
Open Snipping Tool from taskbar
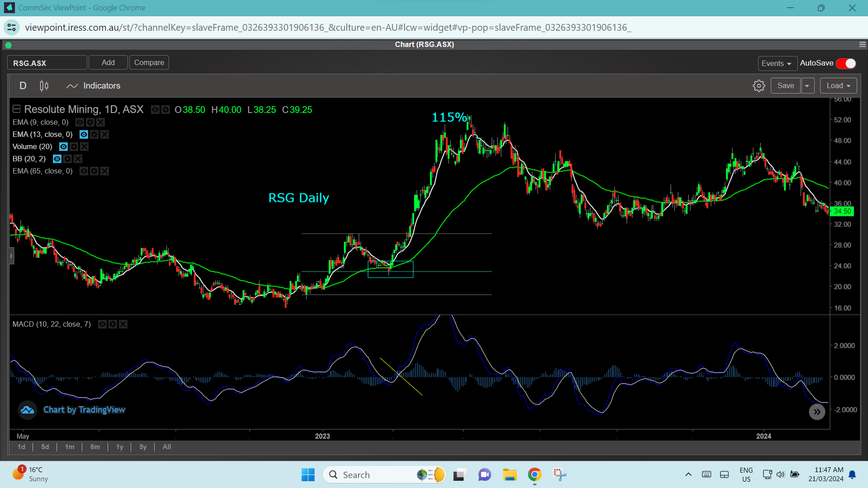pos(560,475)
